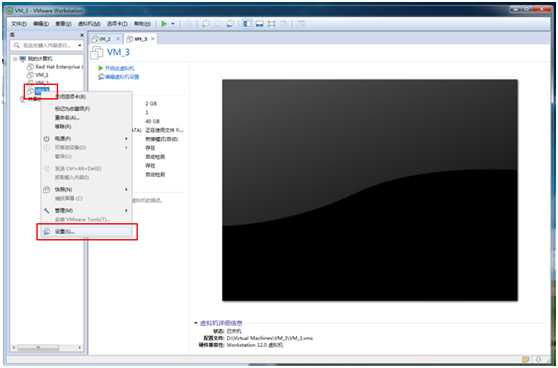
Task: Click the large VM icon beside VM_3 title
Action: click(97, 53)
